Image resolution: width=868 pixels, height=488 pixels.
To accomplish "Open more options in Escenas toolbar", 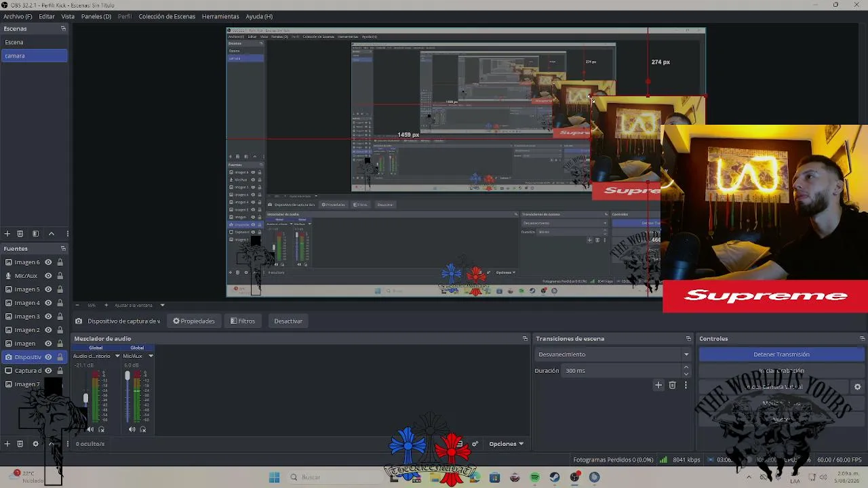I will click(67, 234).
